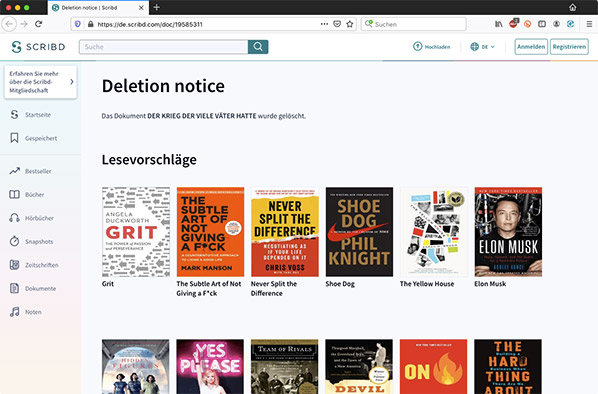The width and height of the screenshot is (598, 394).
Task: Reload the page
Action: tap(39, 24)
